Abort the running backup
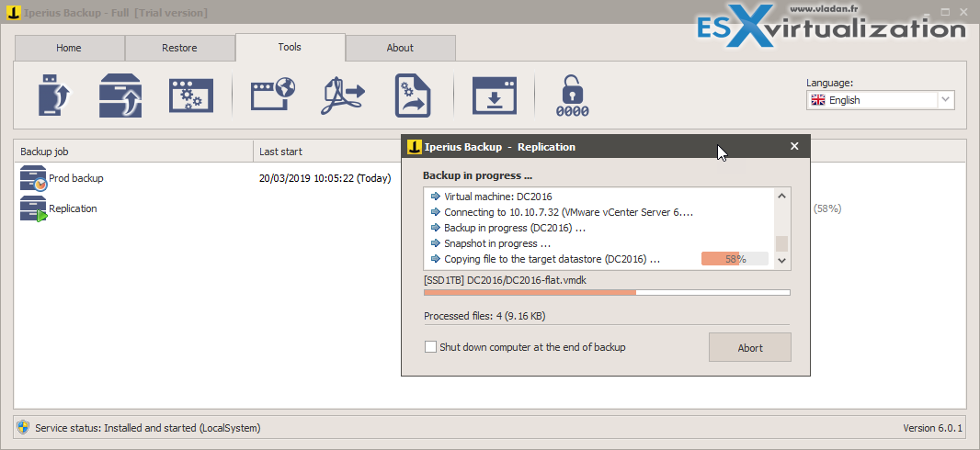 [x=750, y=348]
